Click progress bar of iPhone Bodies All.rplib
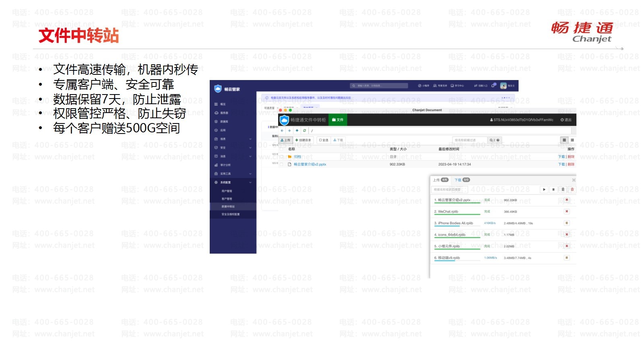Image resolution: width=644 pixels, height=362 pixels. point(457,226)
